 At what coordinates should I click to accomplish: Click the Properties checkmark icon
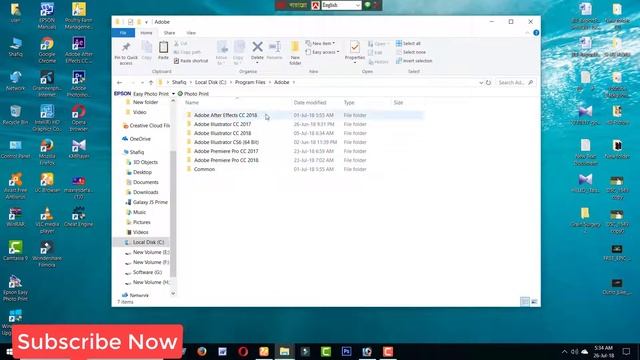coord(355,47)
